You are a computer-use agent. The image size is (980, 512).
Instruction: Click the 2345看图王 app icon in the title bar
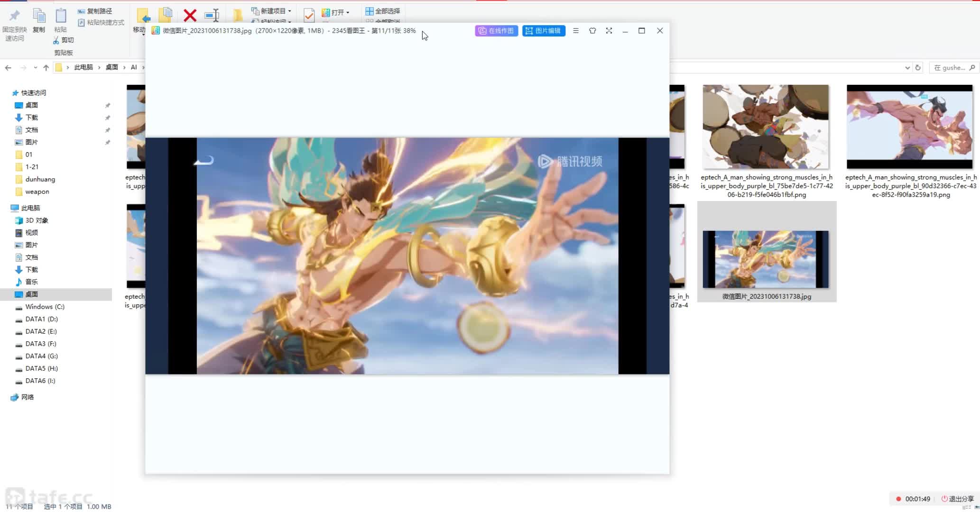[x=155, y=31]
